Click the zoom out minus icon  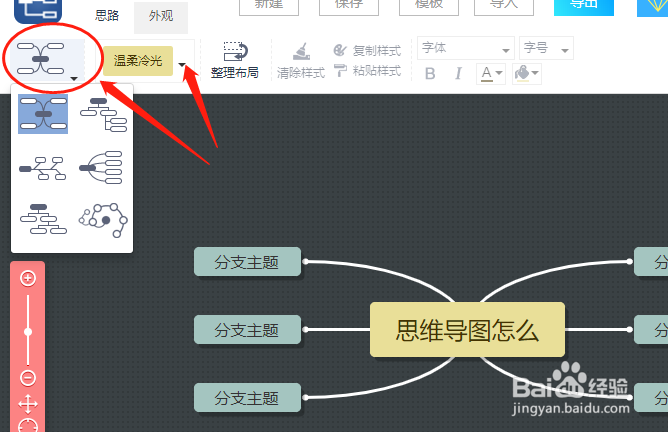(x=28, y=378)
